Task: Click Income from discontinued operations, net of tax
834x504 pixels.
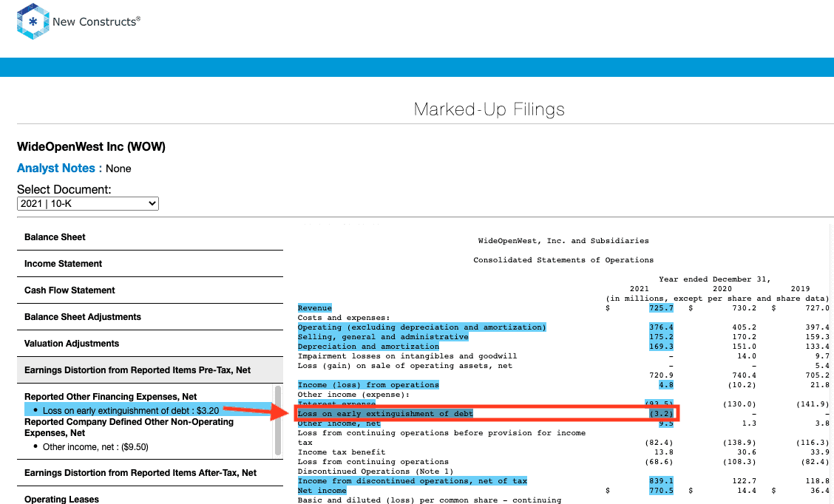Action: click(413, 480)
